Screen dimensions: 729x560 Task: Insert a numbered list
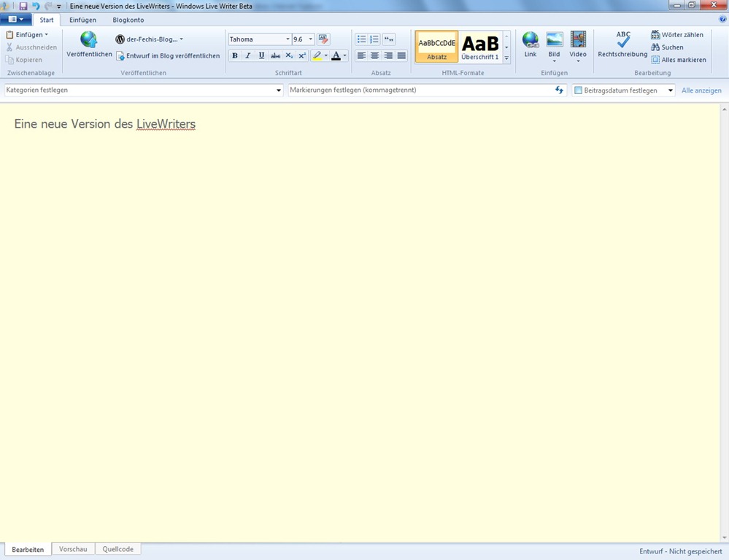tap(374, 39)
